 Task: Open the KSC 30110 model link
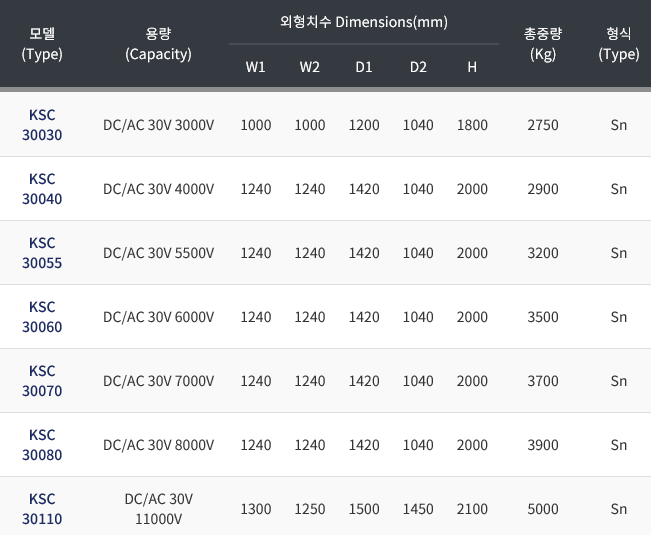pyautogui.click(x=42, y=509)
